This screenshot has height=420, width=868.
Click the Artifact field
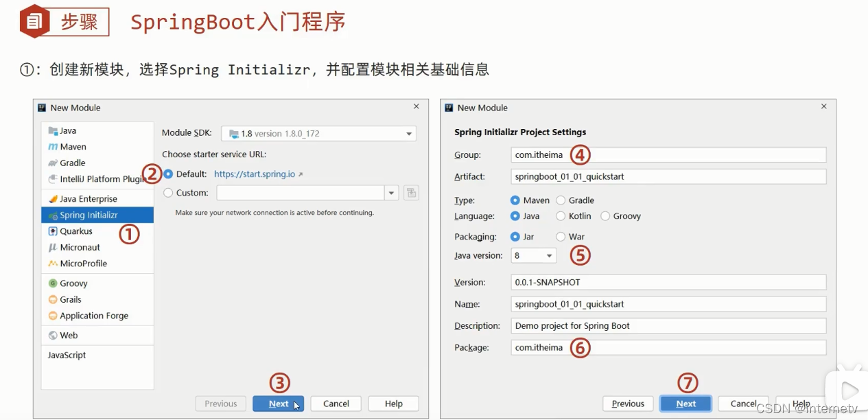[x=668, y=176]
